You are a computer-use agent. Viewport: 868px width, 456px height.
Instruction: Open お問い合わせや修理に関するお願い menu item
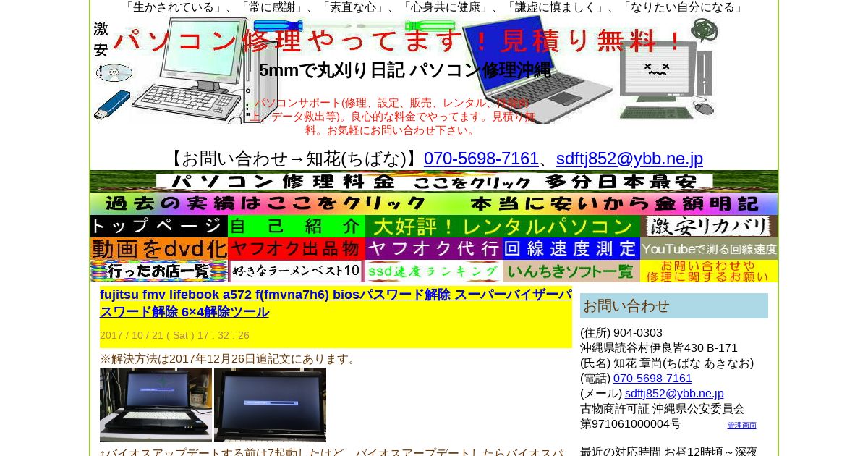[709, 271]
